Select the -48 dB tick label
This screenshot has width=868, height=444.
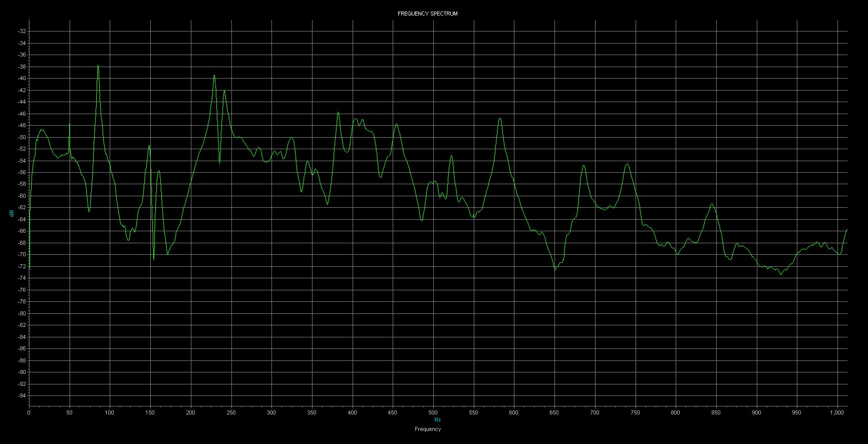22,125
